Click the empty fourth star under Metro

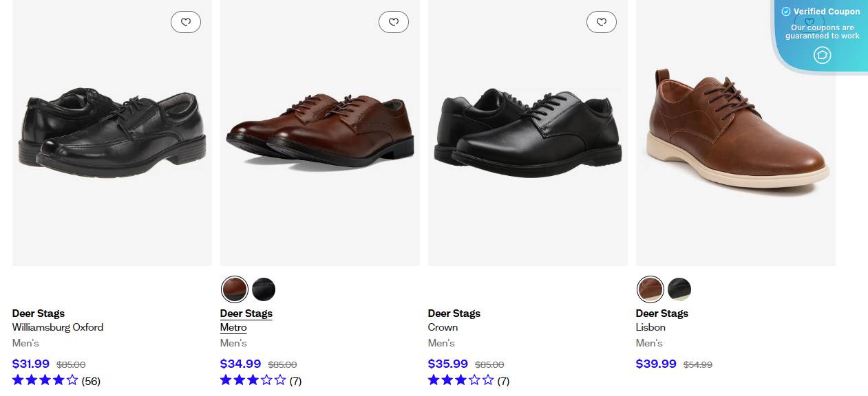[266, 380]
